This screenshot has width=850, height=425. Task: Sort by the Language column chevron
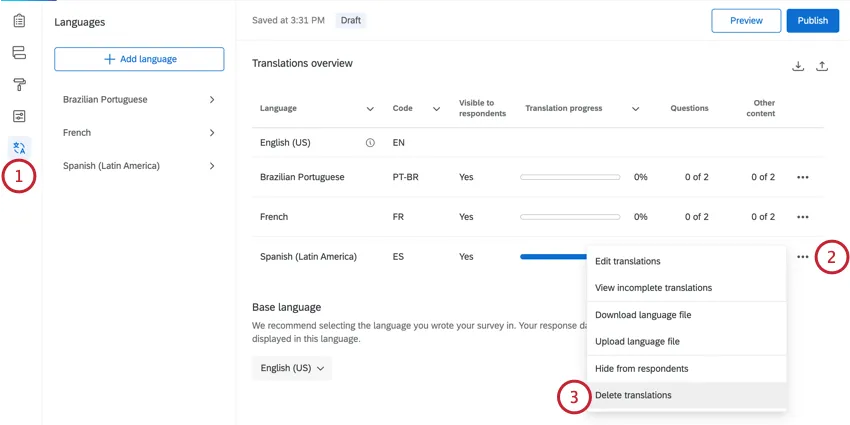(370, 109)
